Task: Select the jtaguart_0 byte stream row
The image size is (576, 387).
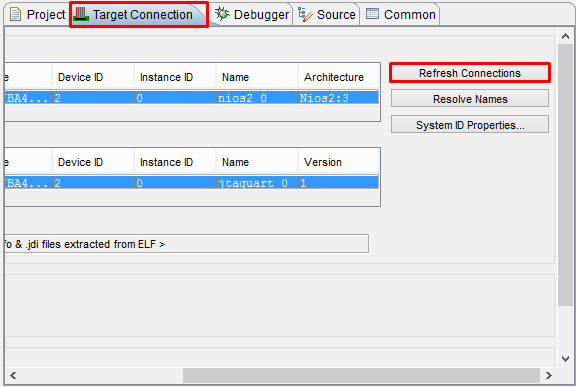Action: [x=192, y=183]
